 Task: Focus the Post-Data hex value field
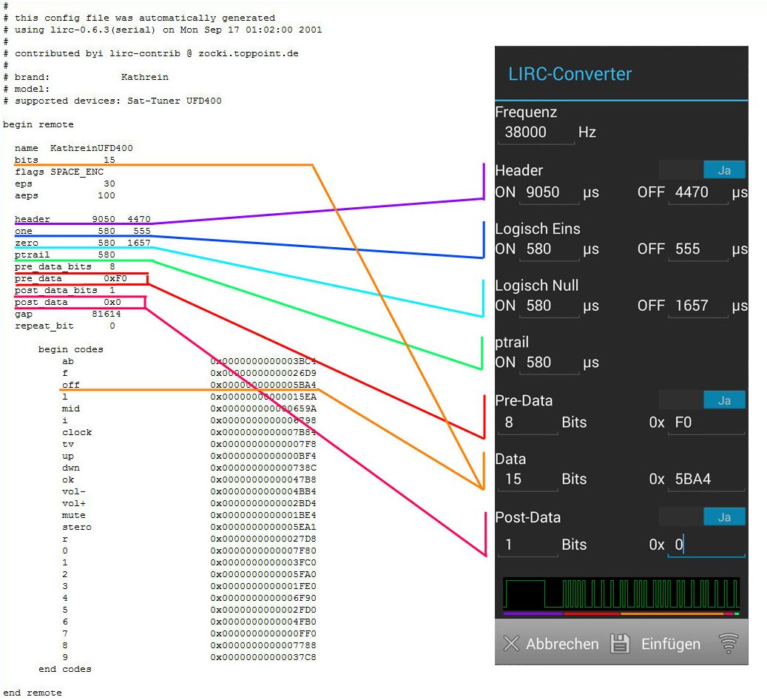tap(706, 545)
